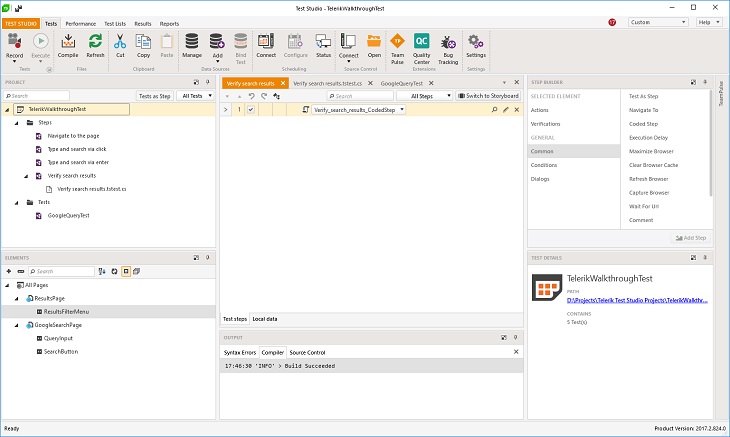The width and height of the screenshot is (730, 437).
Task: Click the green Refresh icon
Action: click(x=95, y=41)
